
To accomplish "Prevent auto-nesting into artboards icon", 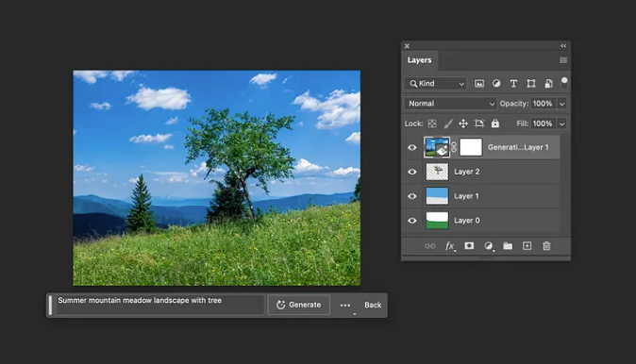I will [x=479, y=124].
